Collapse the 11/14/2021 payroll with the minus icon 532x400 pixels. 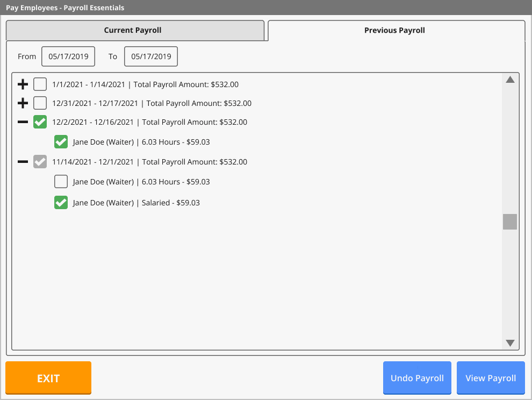click(21, 161)
